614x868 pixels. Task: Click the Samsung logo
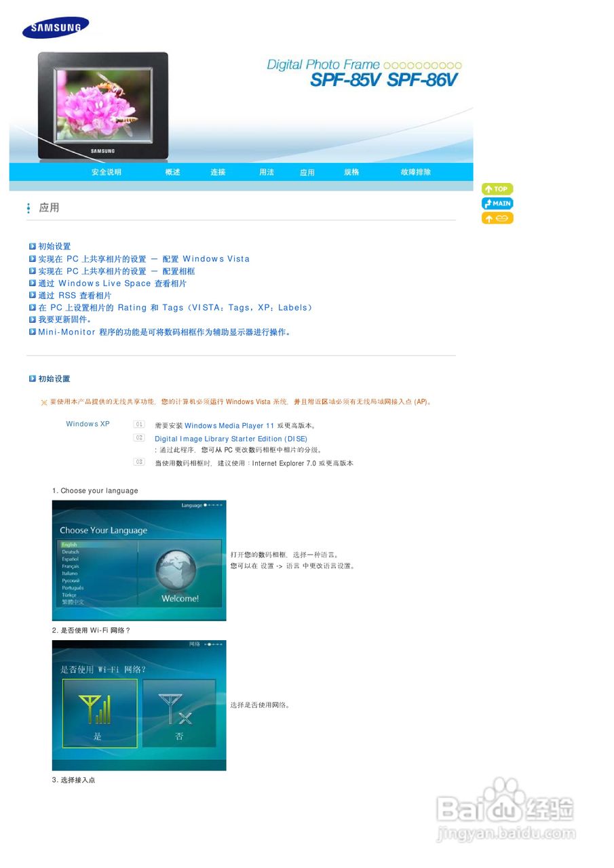(56, 26)
